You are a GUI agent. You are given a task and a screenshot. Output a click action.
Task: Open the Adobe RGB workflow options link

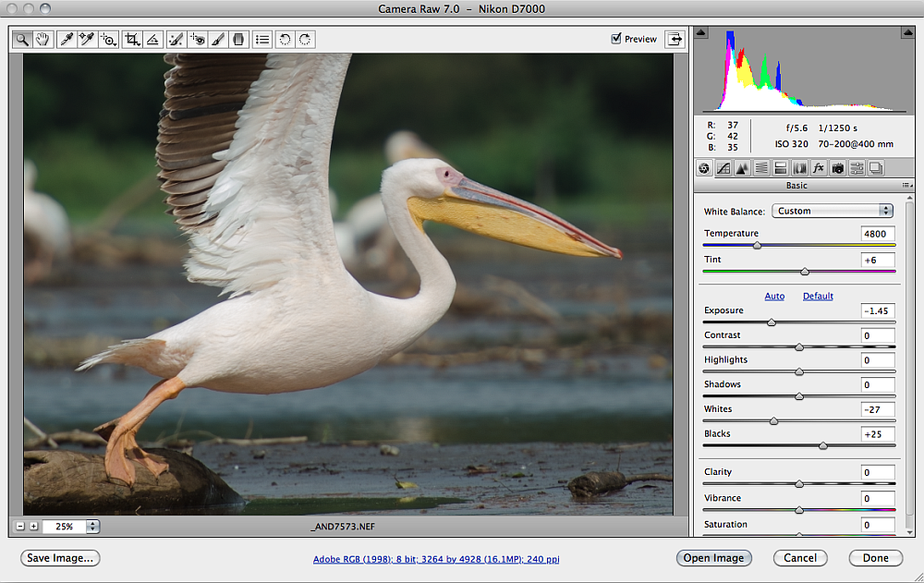click(x=436, y=559)
